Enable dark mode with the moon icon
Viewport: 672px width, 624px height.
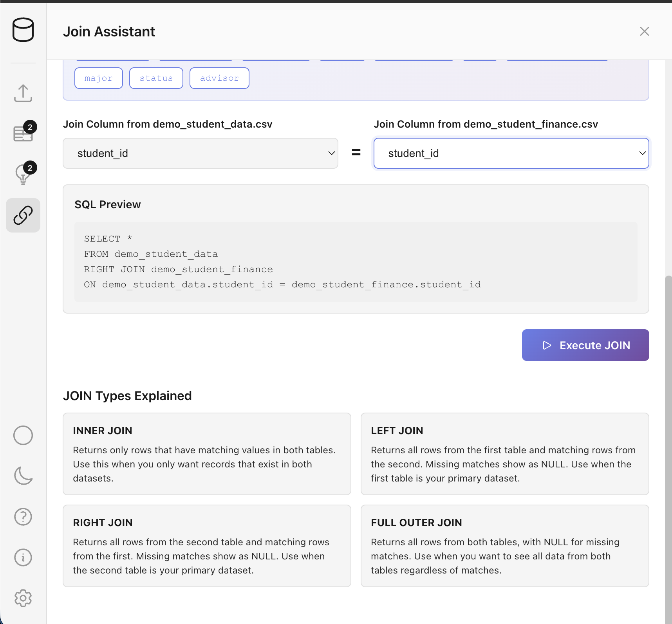(x=23, y=476)
